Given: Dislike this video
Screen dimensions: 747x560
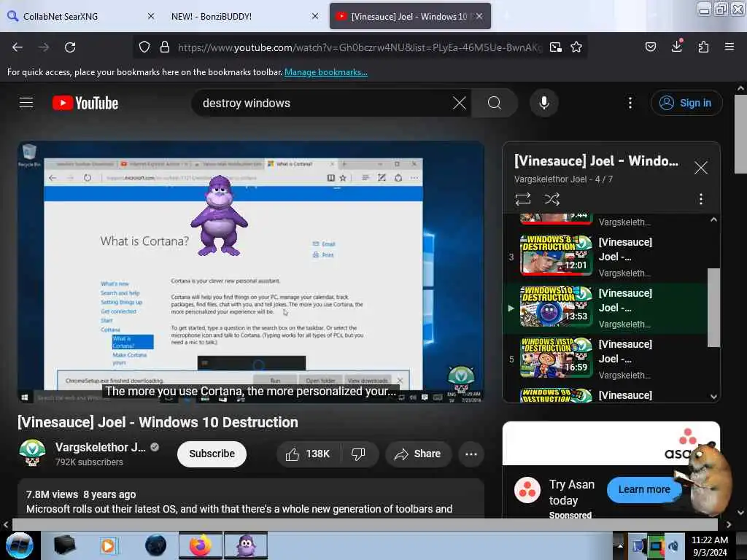Looking at the screenshot, I should pyautogui.click(x=358, y=454).
